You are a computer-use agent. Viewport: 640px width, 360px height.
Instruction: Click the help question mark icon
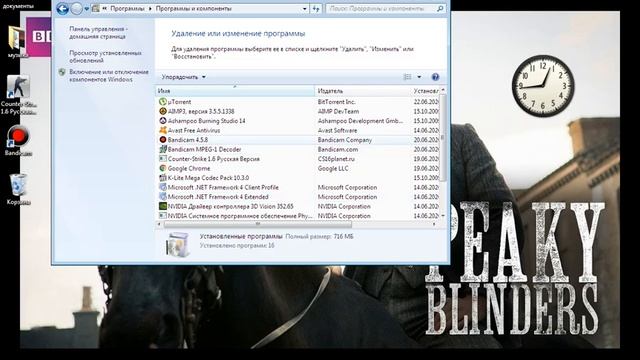click(x=436, y=77)
